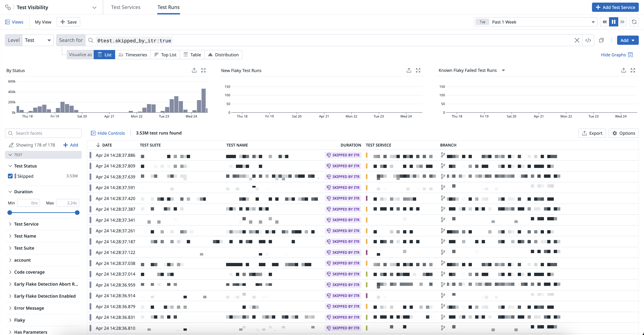This screenshot has width=644, height=335.
Task: Click the Search facets input field
Action: (x=43, y=133)
